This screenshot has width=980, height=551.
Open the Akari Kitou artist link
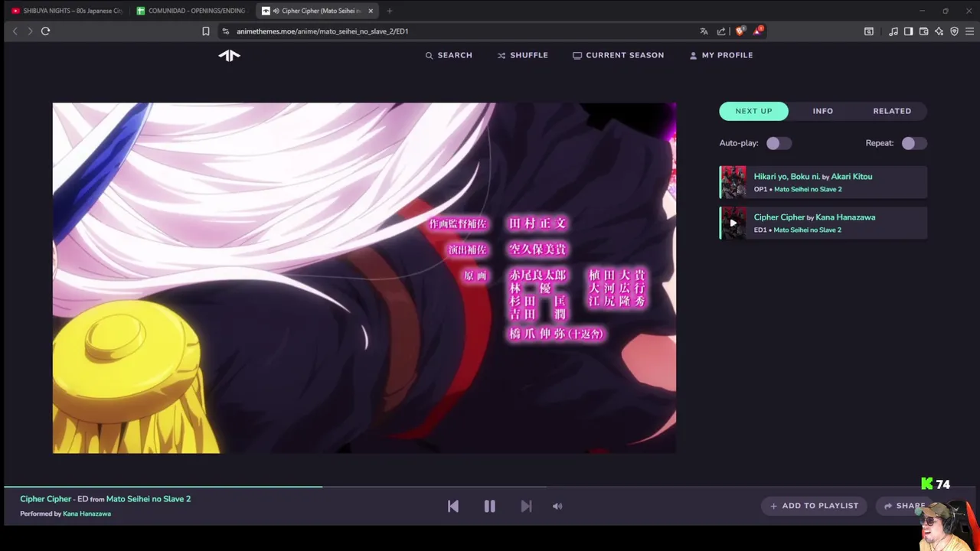851,177
